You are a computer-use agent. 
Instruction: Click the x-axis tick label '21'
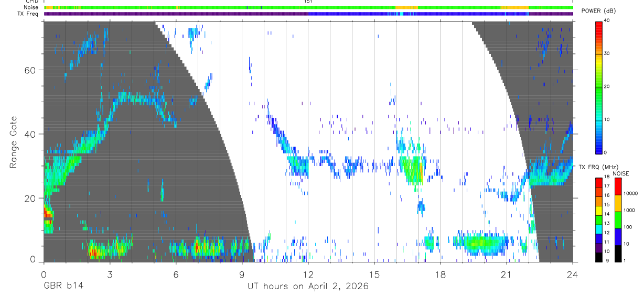pyautogui.click(x=507, y=274)
